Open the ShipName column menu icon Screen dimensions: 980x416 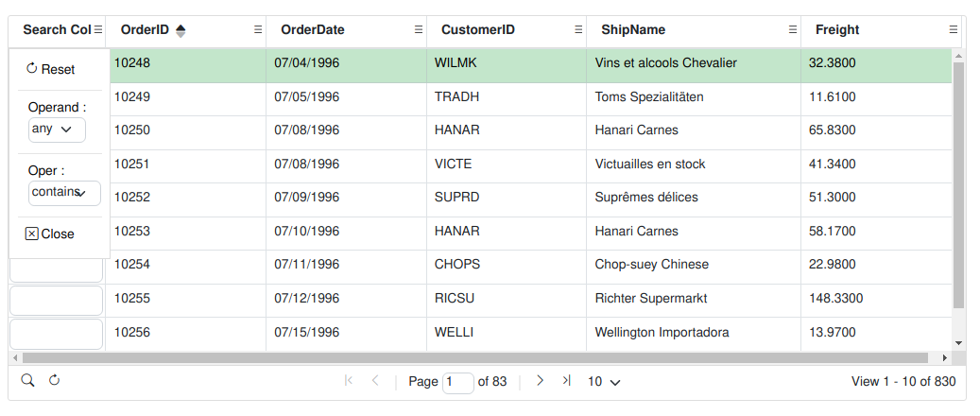coord(793,30)
